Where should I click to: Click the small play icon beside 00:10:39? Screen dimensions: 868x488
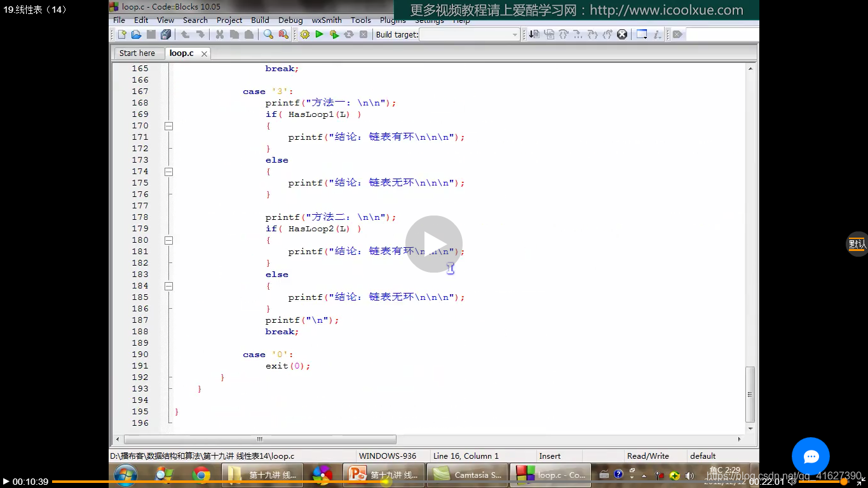(x=6, y=482)
